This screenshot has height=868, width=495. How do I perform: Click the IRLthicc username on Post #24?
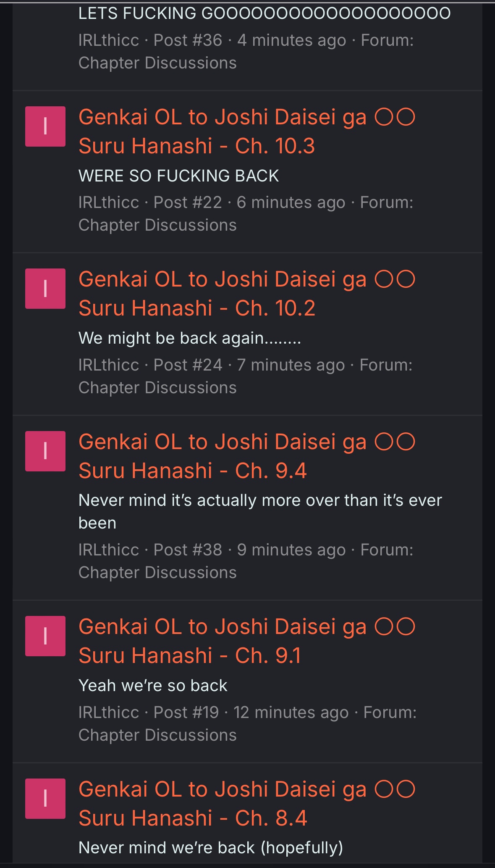[108, 365]
